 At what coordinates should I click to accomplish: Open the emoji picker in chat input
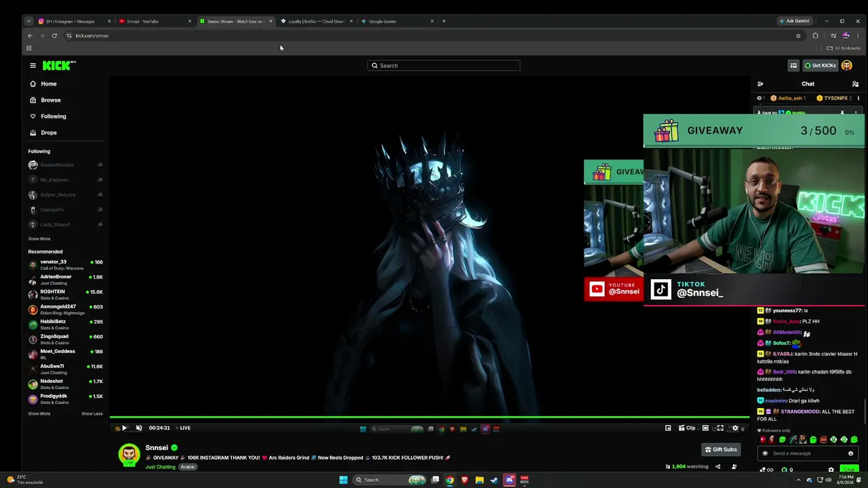tap(850, 453)
